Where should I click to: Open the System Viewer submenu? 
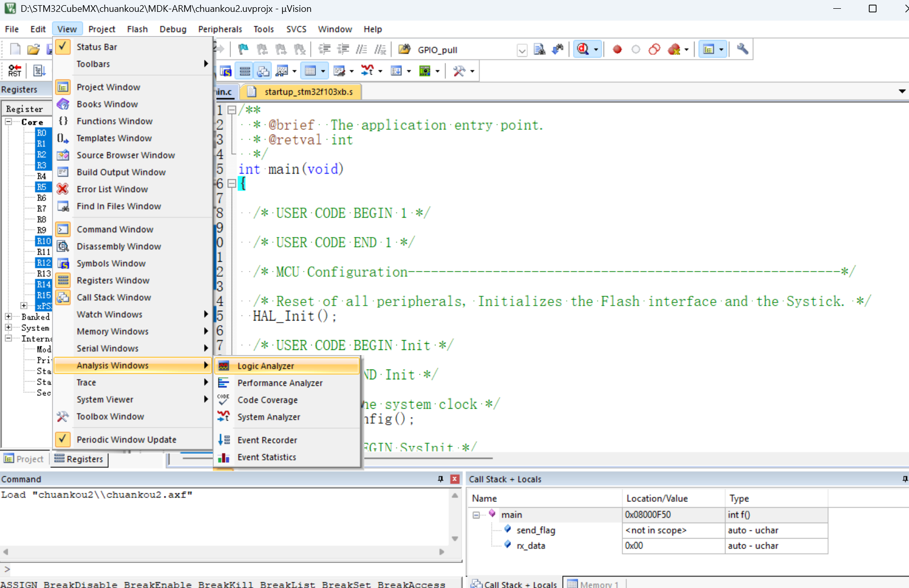tap(133, 399)
